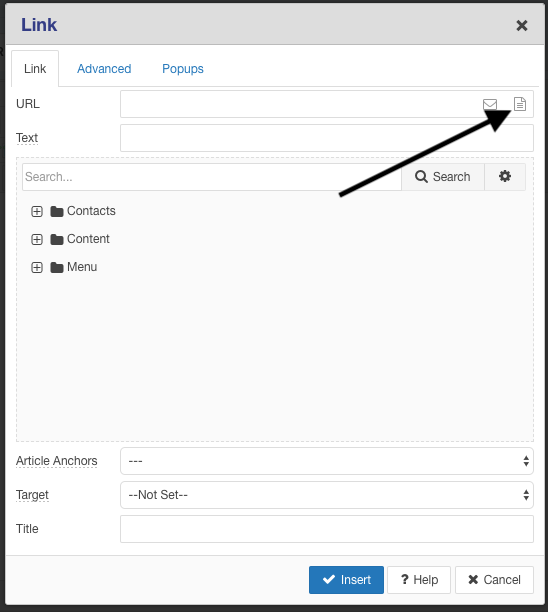Focus the URL input field
Screen dimensions: 548x612
(x=327, y=104)
